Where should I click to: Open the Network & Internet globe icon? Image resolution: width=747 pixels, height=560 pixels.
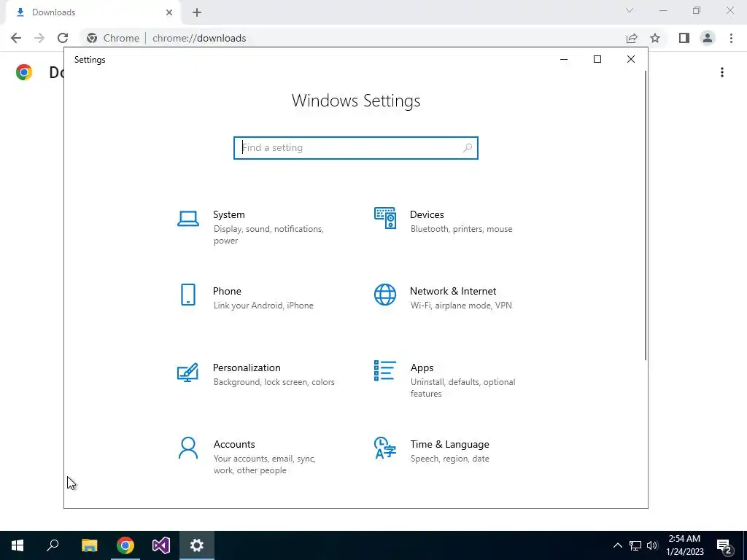[x=385, y=295]
